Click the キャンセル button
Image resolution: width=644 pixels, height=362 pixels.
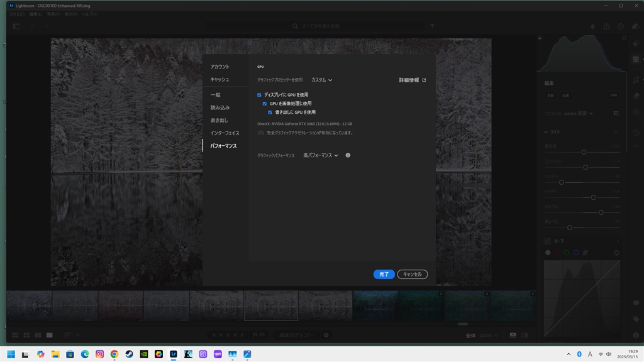point(413,274)
